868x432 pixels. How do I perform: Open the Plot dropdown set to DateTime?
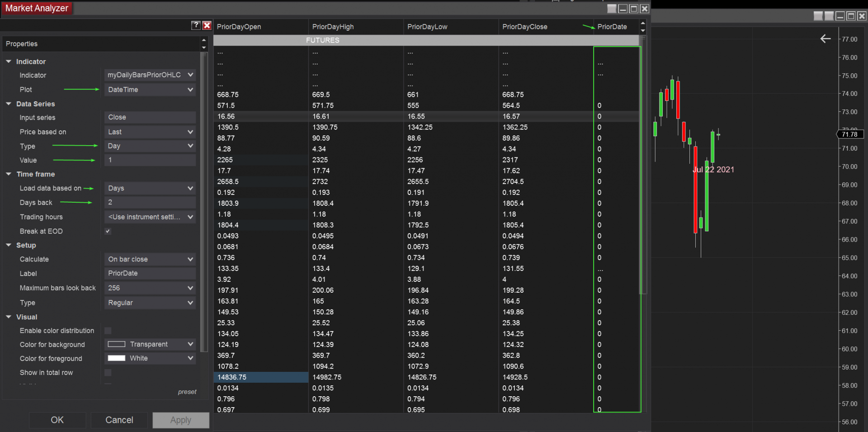point(150,90)
